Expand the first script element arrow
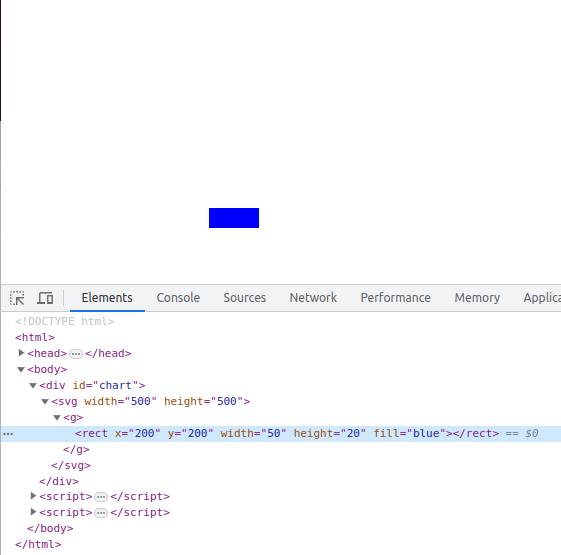This screenshot has width=561, height=555. click(x=33, y=496)
